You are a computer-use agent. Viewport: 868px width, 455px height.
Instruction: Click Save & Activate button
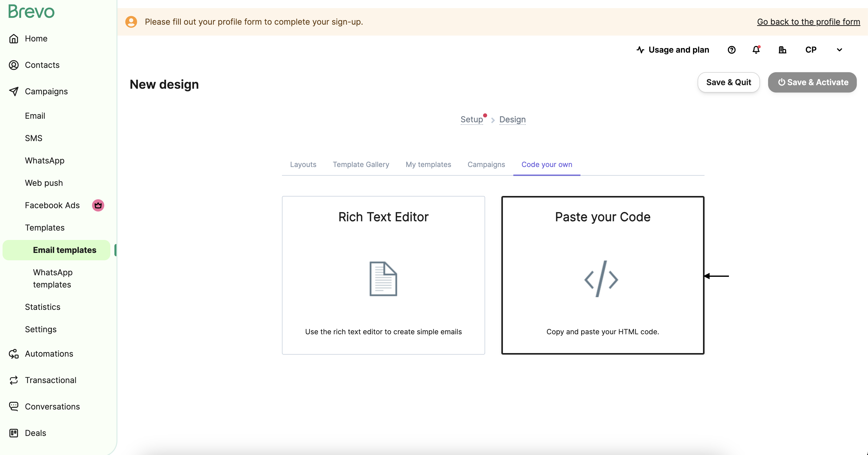point(812,82)
